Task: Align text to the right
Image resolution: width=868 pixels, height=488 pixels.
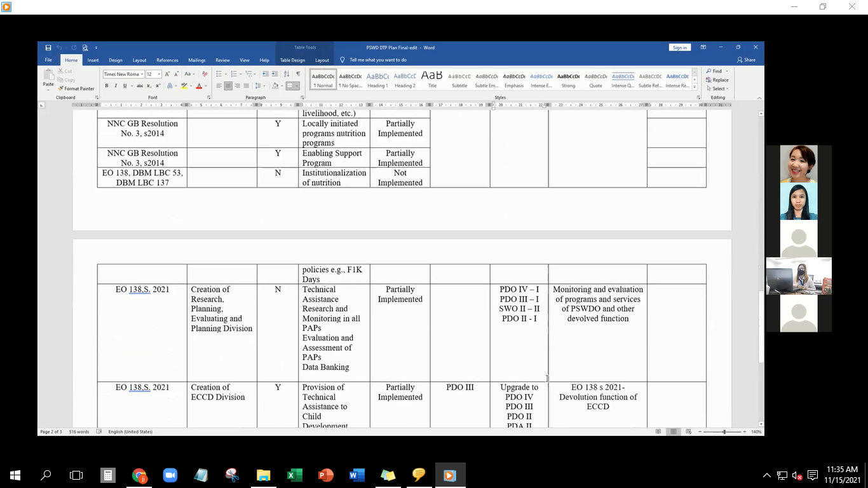Action: pos(237,86)
